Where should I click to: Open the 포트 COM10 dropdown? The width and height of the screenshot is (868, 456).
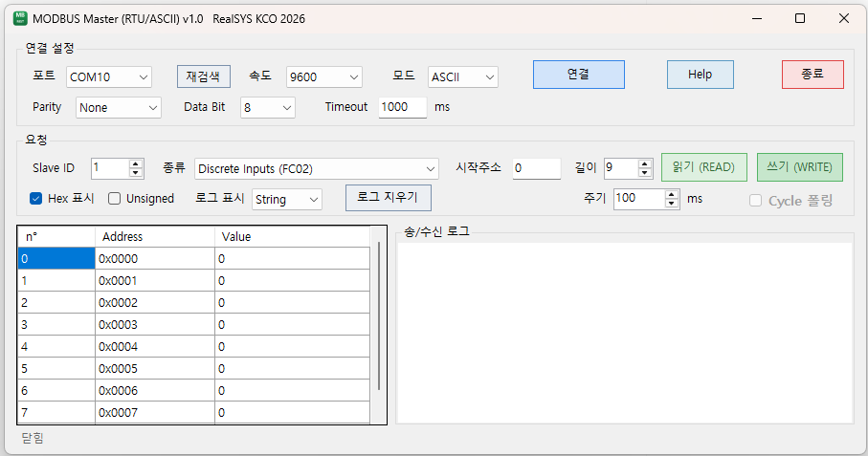[x=109, y=76]
